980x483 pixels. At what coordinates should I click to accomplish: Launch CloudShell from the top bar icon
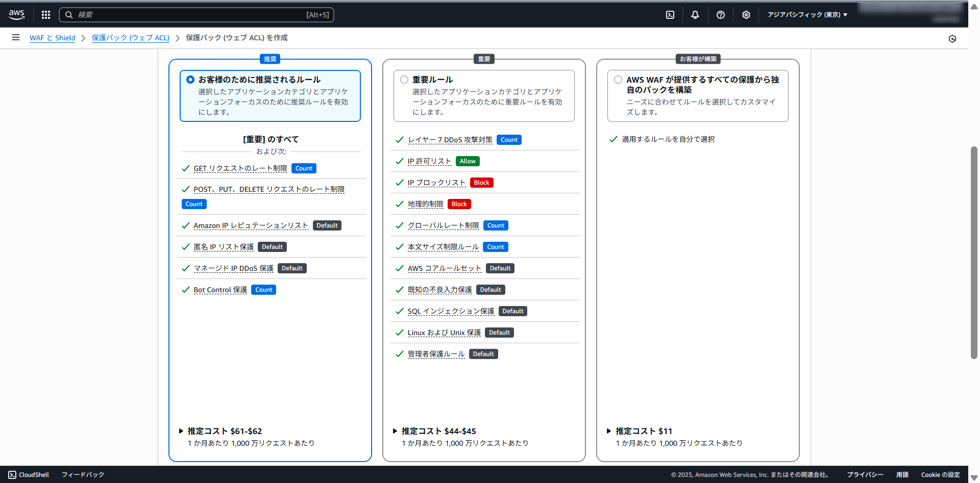(x=670, y=15)
